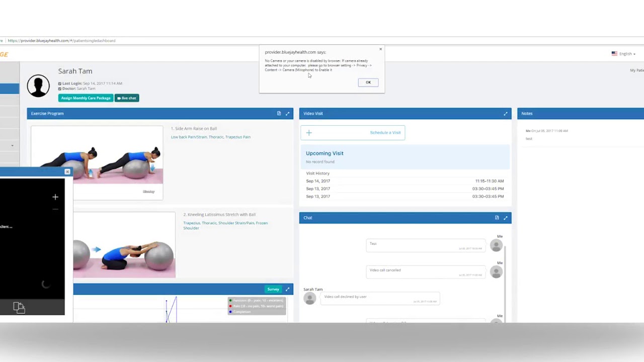This screenshot has height=362, width=644.
Task: Expand the survey chart panel
Action: click(x=288, y=289)
